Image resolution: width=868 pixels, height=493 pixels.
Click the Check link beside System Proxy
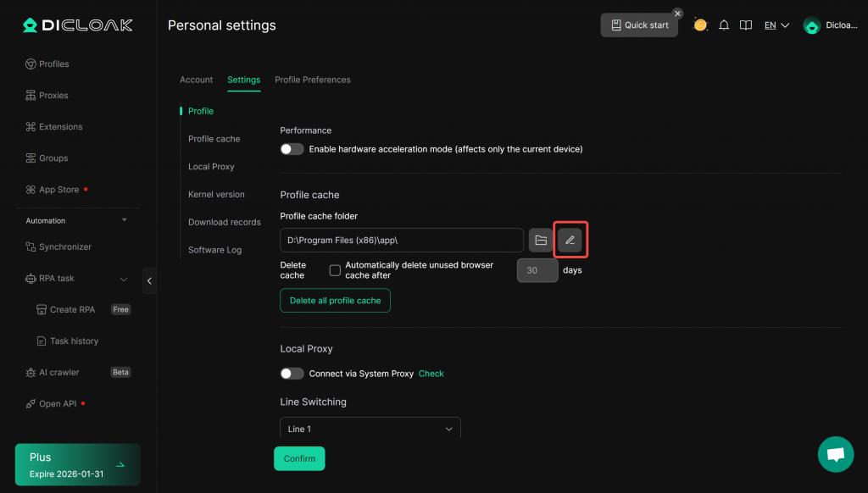point(431,374)
